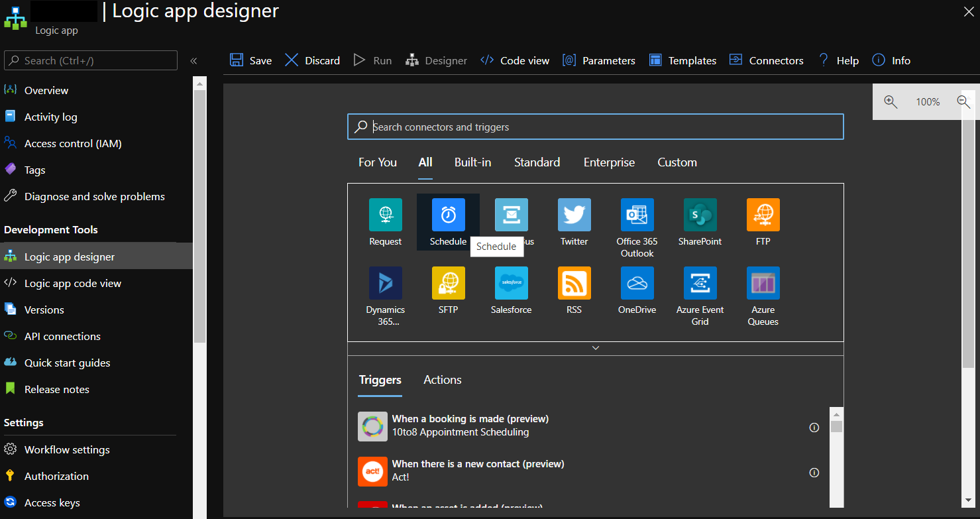Pick the Dynamics 365 connector
The image size is (980, 519).
pyautogui.click(x=386, y=283)
